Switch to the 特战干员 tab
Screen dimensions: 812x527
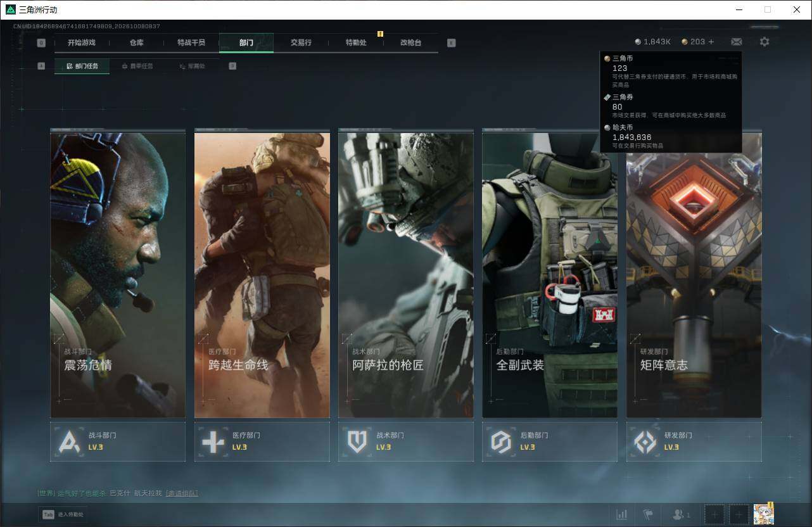click(x=191, y=42)
